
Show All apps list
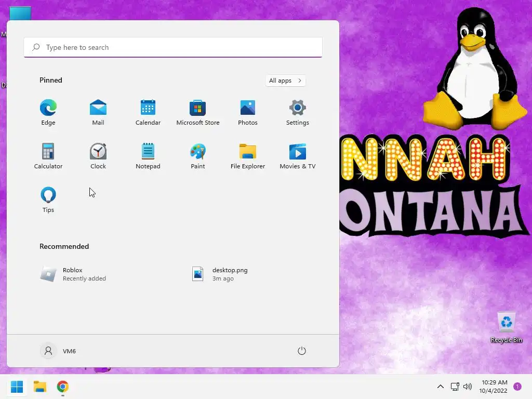pos(285,81)
